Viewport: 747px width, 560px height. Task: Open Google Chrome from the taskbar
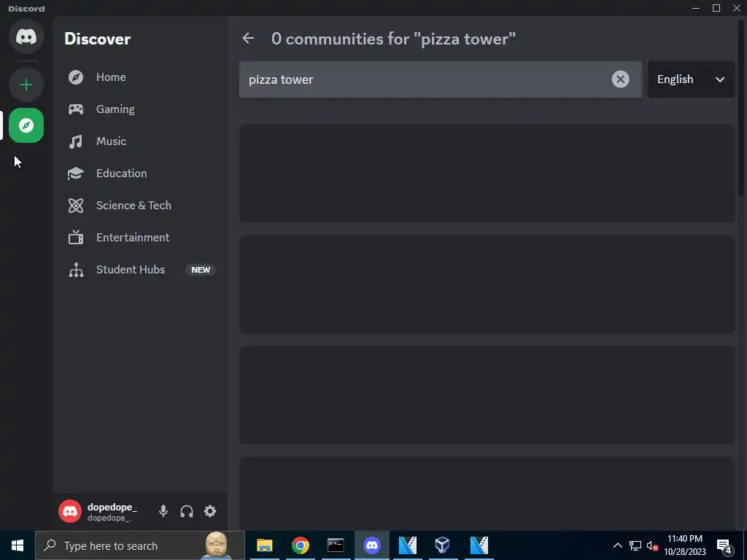(x=300, y=545)
